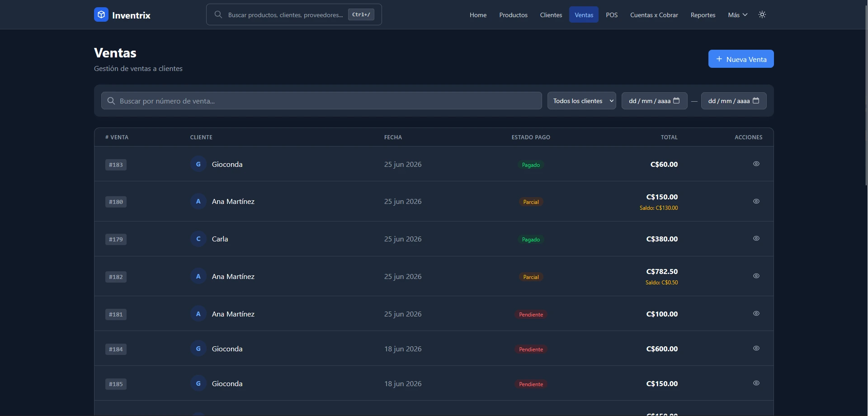Click the Inventrix brand name link
The image size is (868, 416).
[131, 15]
